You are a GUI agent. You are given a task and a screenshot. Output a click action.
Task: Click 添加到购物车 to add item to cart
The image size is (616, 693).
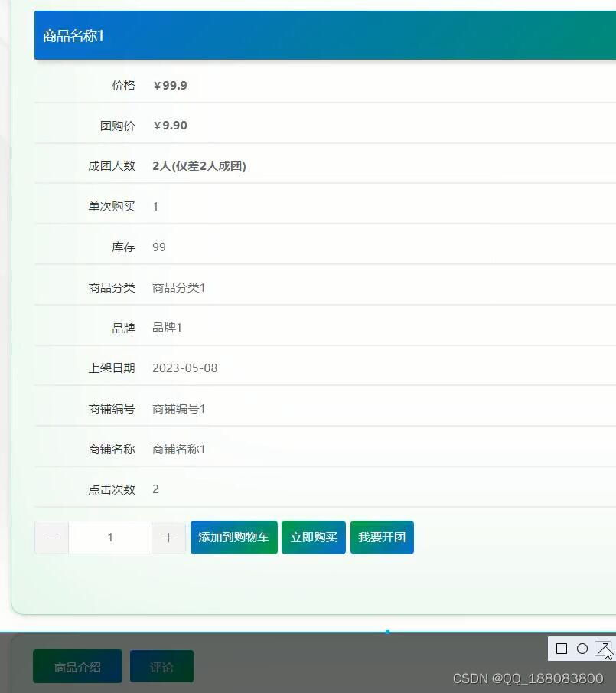233,538
